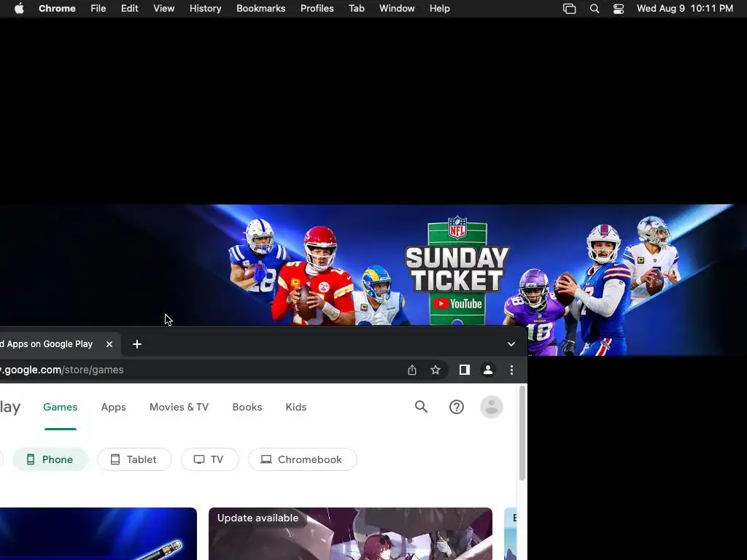The image size is (747, 560).
Task: Open the Tab menu
Action: coord(356,9)
